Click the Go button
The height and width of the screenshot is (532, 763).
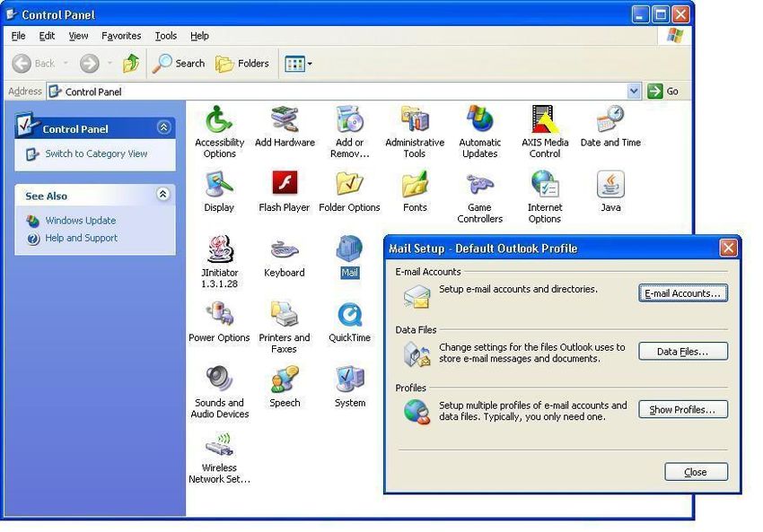click(663, 91)
